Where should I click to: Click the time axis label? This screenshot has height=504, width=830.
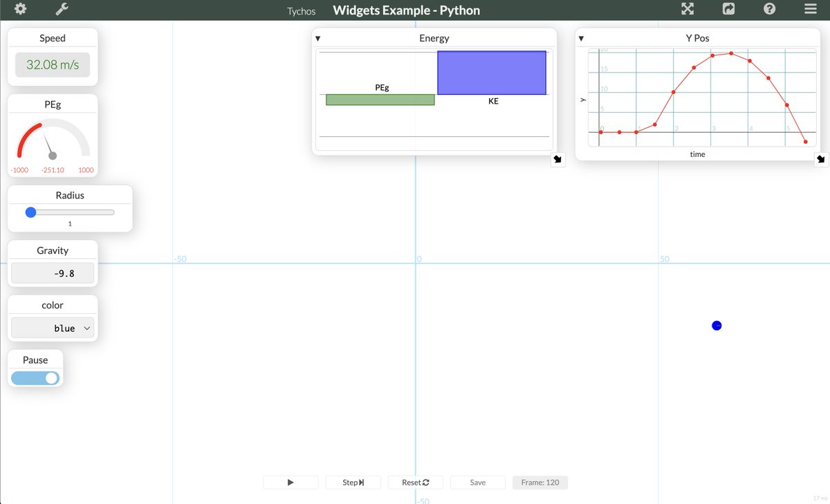(x=697, y=154)
